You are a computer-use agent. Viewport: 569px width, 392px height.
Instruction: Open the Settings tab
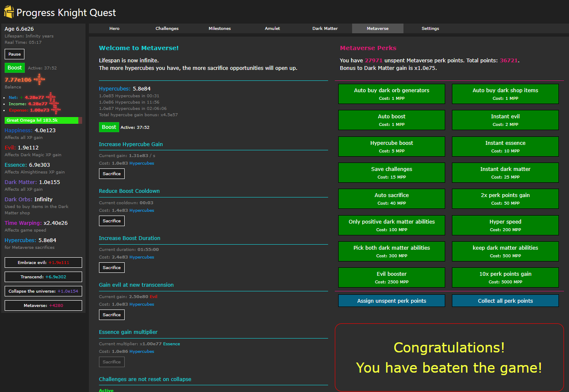(x=430, y=29)
